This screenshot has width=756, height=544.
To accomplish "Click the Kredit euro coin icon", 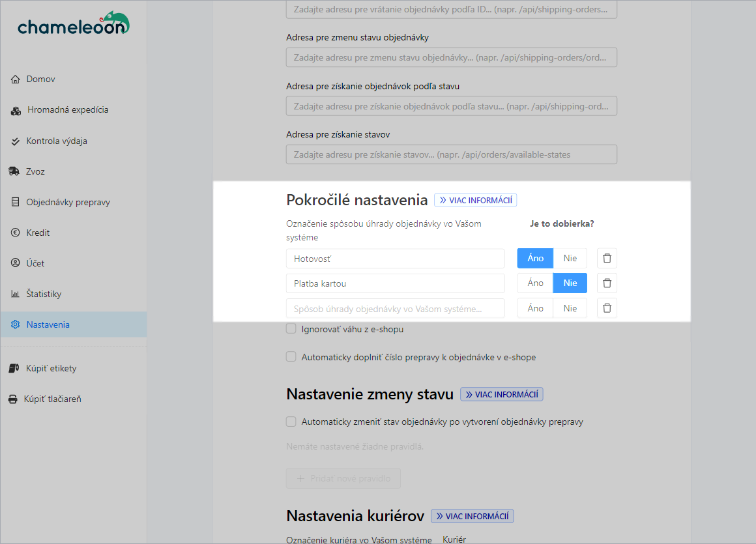I will (x=16, y=233).
